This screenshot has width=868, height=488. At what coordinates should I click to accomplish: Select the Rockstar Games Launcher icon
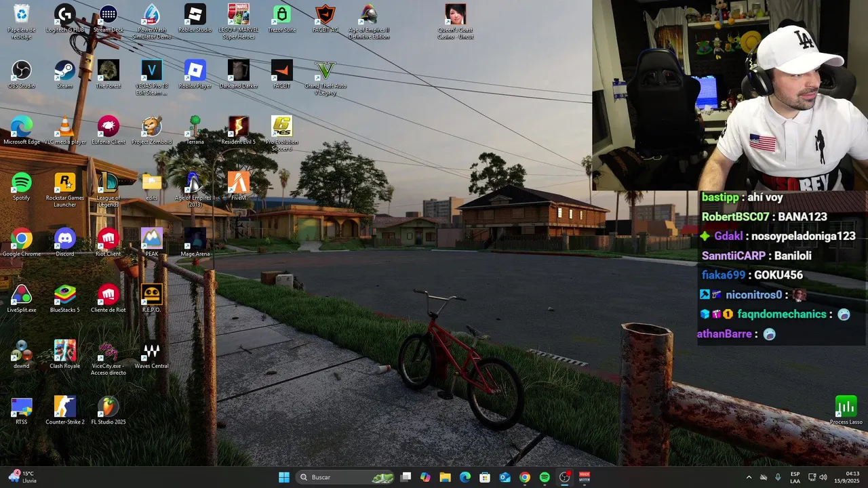tap(65, 189)
